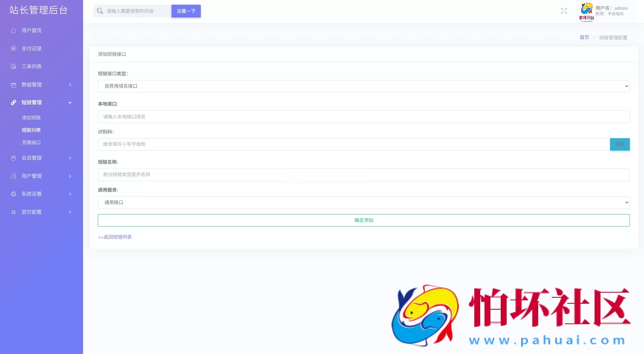Open the 添加短链 submenu item
This screenshot has height=354, width=644.
tap(31, 118)
